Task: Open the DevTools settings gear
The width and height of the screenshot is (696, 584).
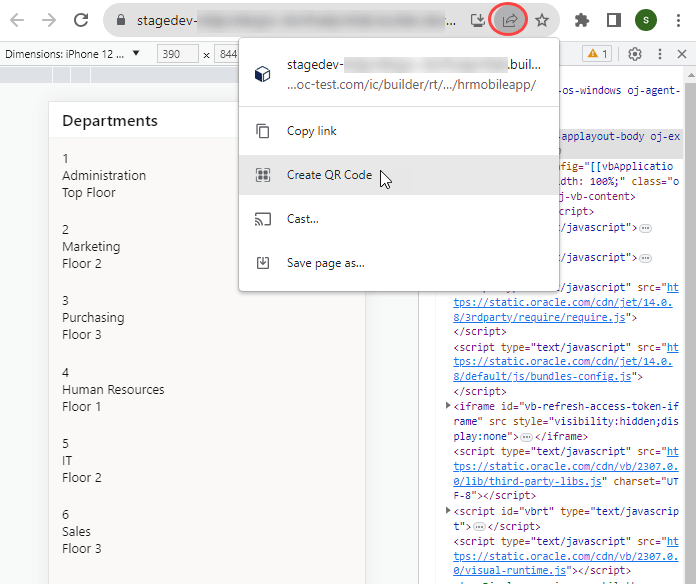Action: click(635, 54)
